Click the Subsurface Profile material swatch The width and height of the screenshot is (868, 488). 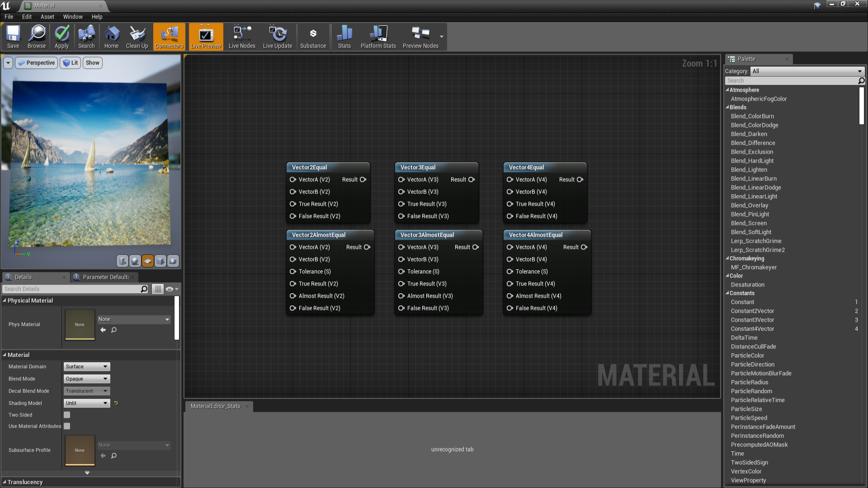coord(80,450)
